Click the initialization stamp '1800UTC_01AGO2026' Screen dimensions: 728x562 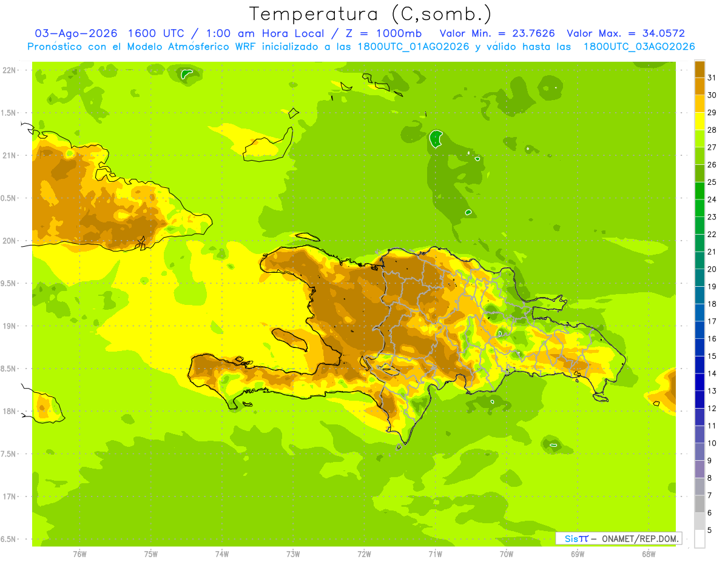point(412,47)
